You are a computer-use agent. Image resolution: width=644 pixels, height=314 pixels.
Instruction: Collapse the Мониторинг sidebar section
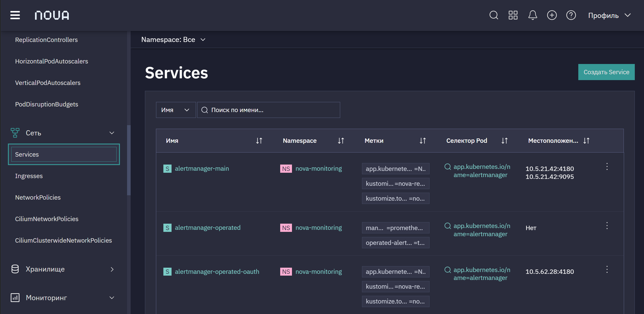pyautogui.click(x=112, y=298)
